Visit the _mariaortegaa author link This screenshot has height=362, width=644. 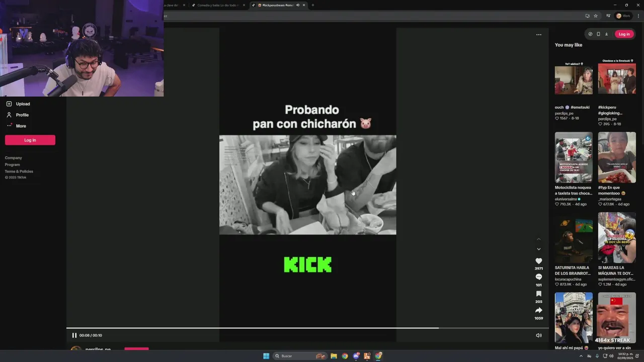click(609, 199)
